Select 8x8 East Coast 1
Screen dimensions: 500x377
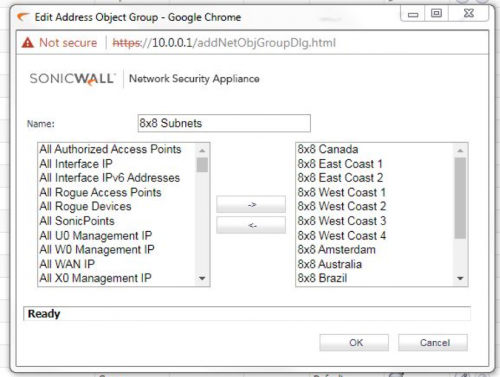375,164
